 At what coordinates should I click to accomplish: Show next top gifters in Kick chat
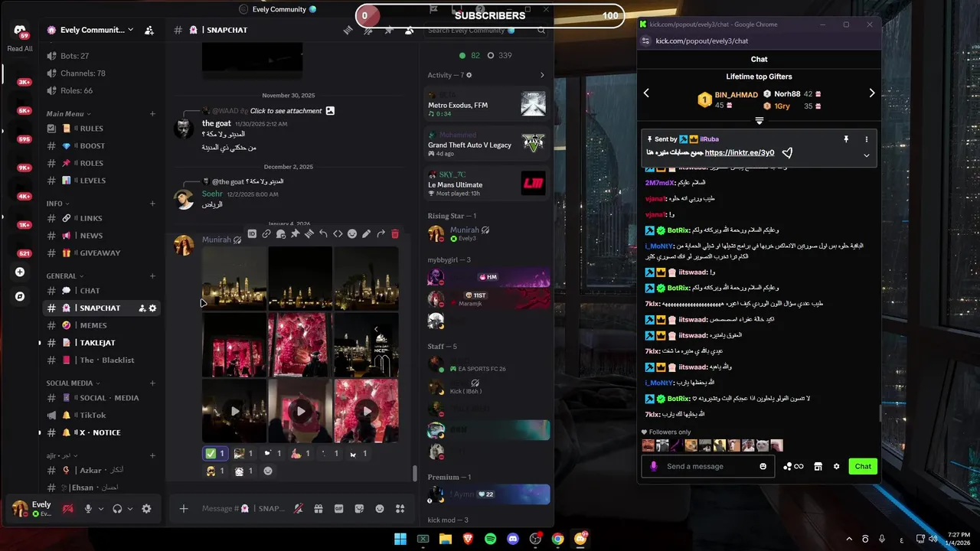click(x=871, y=93)
